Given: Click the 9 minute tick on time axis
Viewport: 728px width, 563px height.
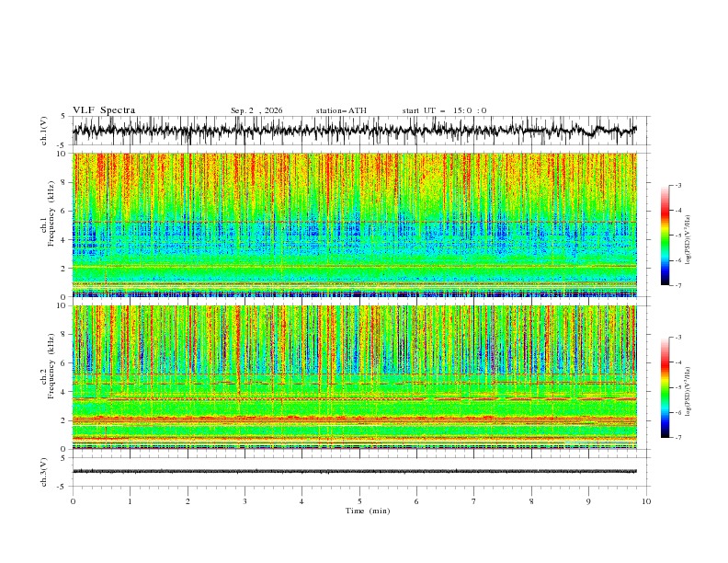Looking at the screenshot, I should click(x=588, y=501).
